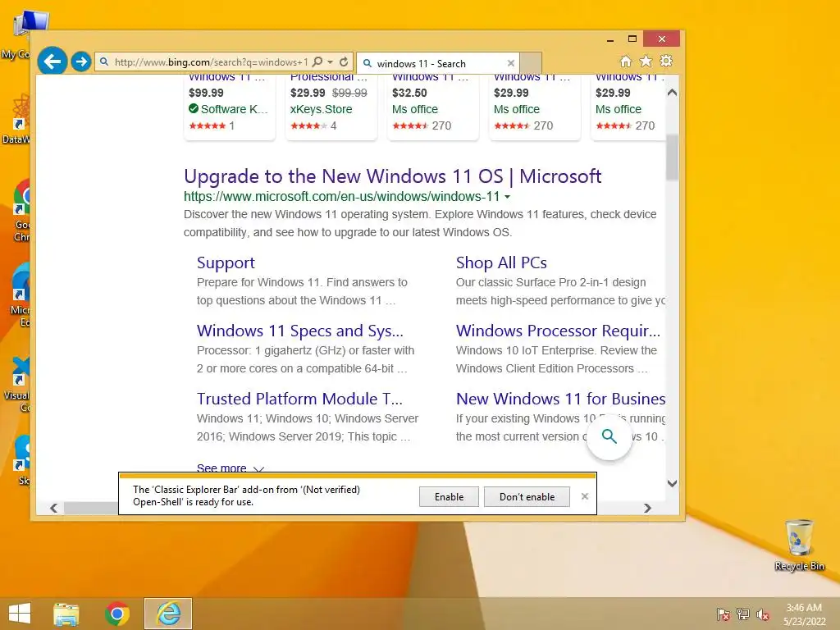Click the muted volume tray icon
This screenshot has height=630, width=840.
tap(763, 614)
